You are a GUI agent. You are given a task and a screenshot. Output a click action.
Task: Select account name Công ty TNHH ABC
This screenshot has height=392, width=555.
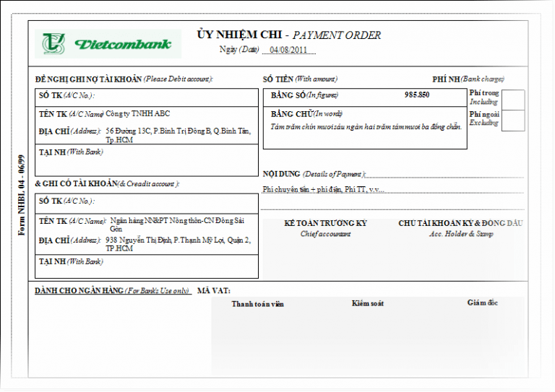138,113
